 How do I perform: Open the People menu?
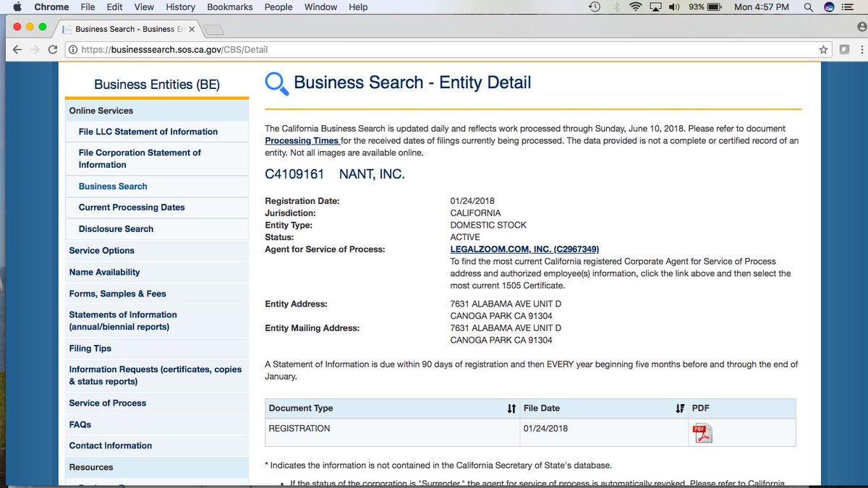(278, 7)
